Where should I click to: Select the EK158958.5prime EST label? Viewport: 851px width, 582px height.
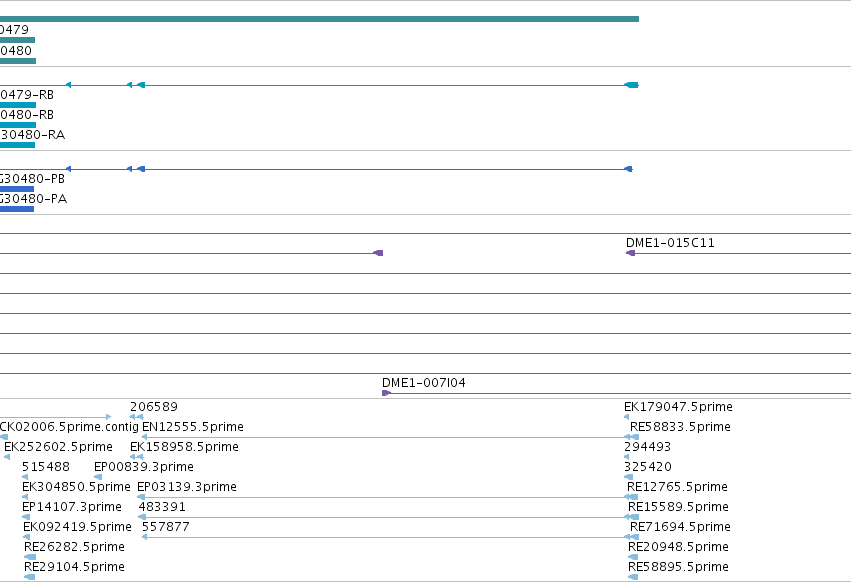[x=185, y=447]
